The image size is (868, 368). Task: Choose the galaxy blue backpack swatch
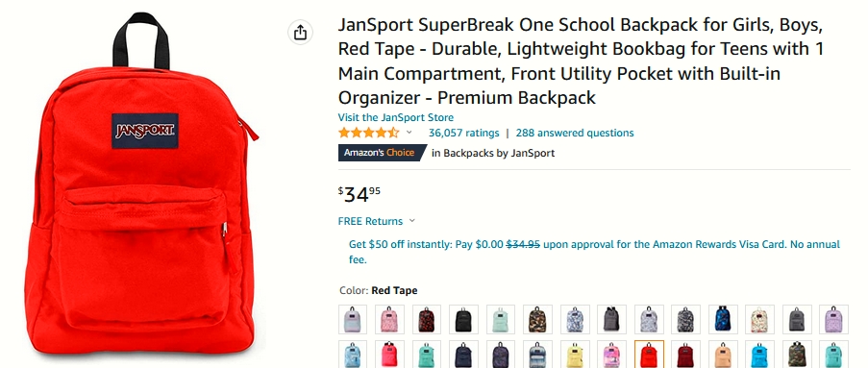723,319
